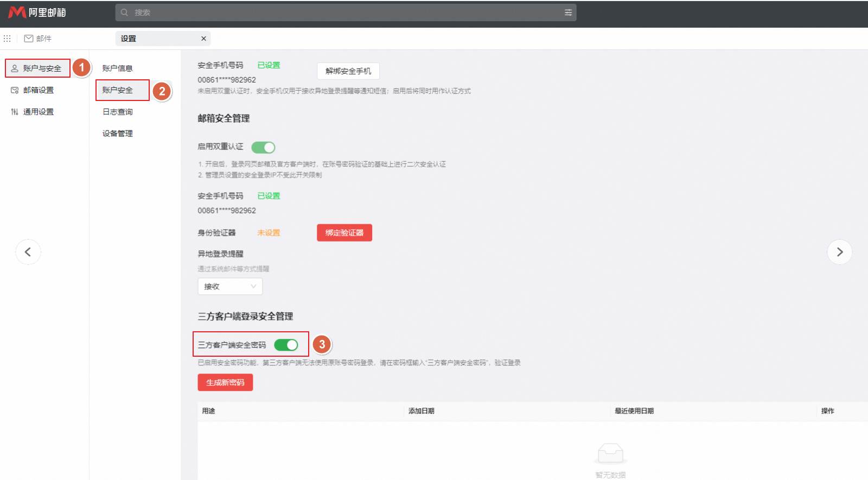Select 通用设置 in sidebar

click(38, 112)
